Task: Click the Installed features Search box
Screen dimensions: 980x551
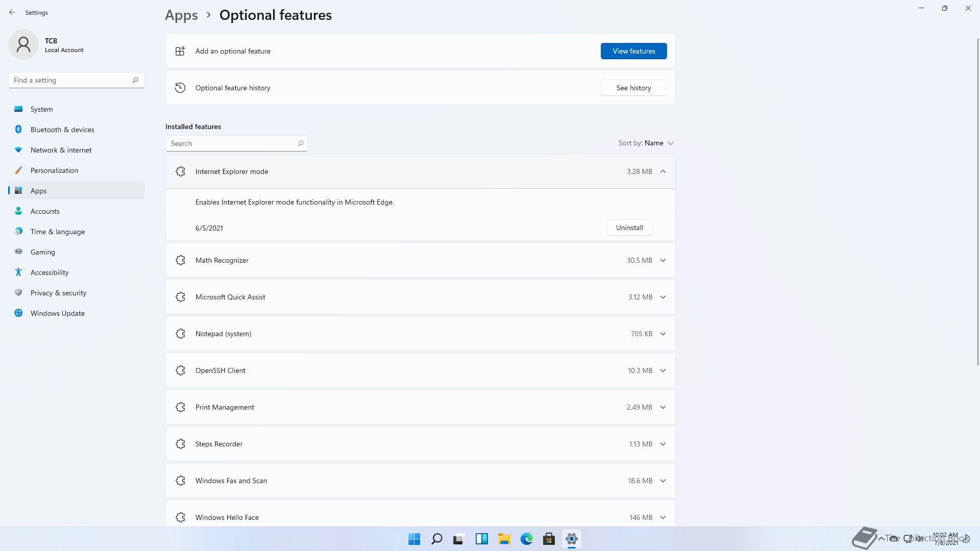Action: (x=237, y=143)
